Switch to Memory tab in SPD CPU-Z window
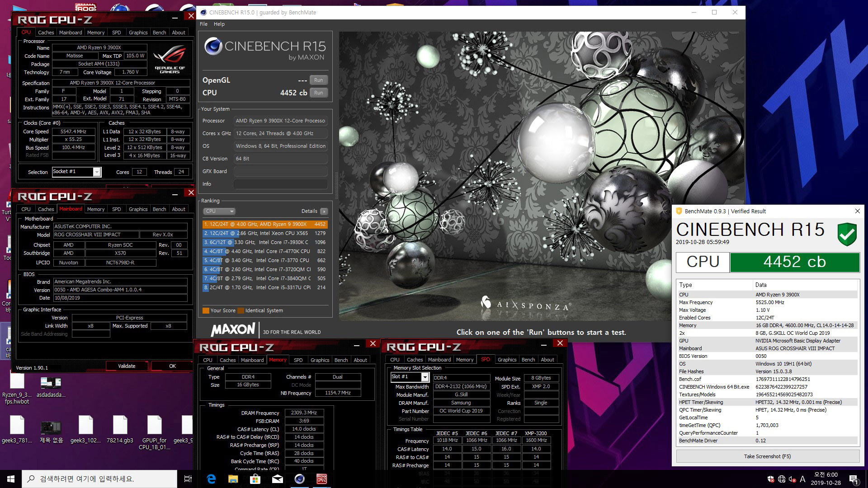868x488 pixels. 464,360
